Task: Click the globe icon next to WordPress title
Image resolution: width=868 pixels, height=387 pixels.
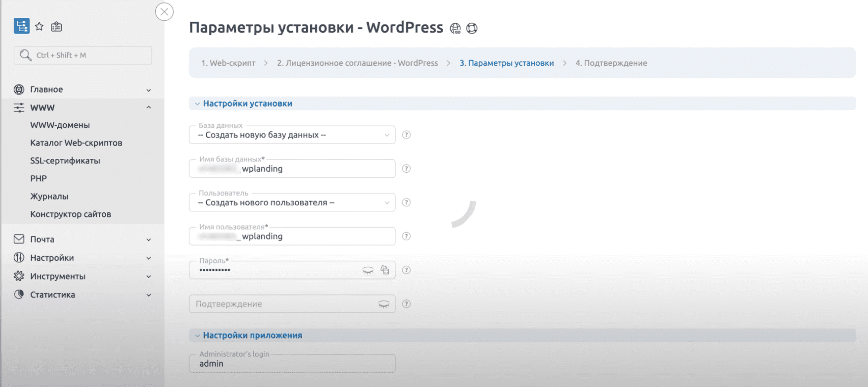Action: pos(455,29)
